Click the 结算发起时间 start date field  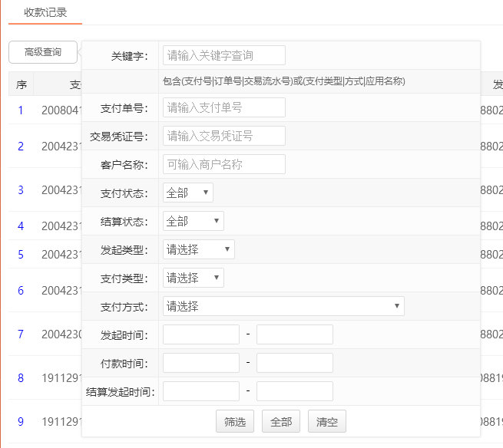point(201,391)
